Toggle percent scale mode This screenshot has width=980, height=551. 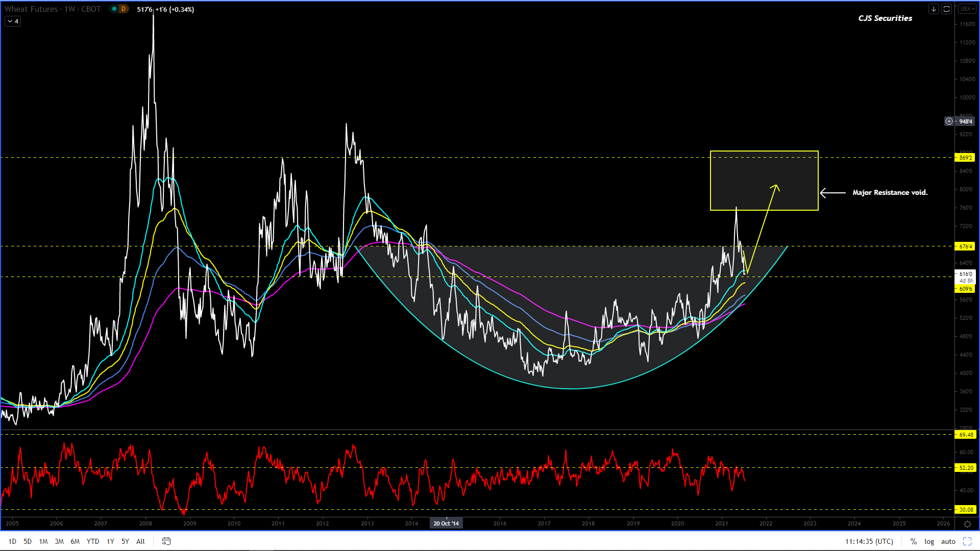pos(913,541)
